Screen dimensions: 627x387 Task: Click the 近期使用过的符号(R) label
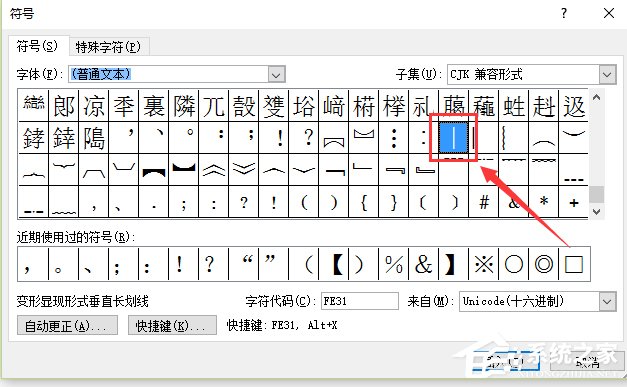click(76, 237)
